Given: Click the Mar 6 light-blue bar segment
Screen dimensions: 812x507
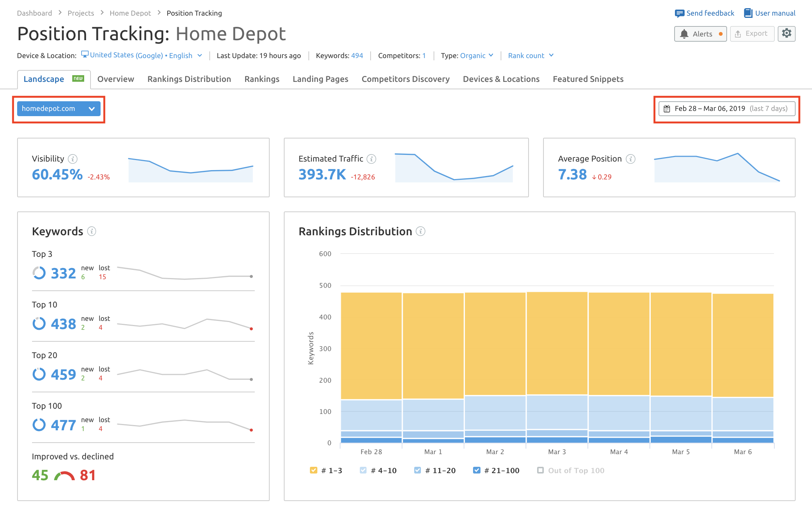Looking at the screenshot, I should [743, 414].
